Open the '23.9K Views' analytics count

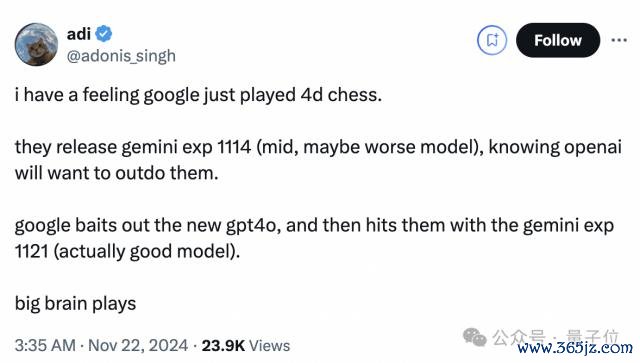[x=246, y=345]
